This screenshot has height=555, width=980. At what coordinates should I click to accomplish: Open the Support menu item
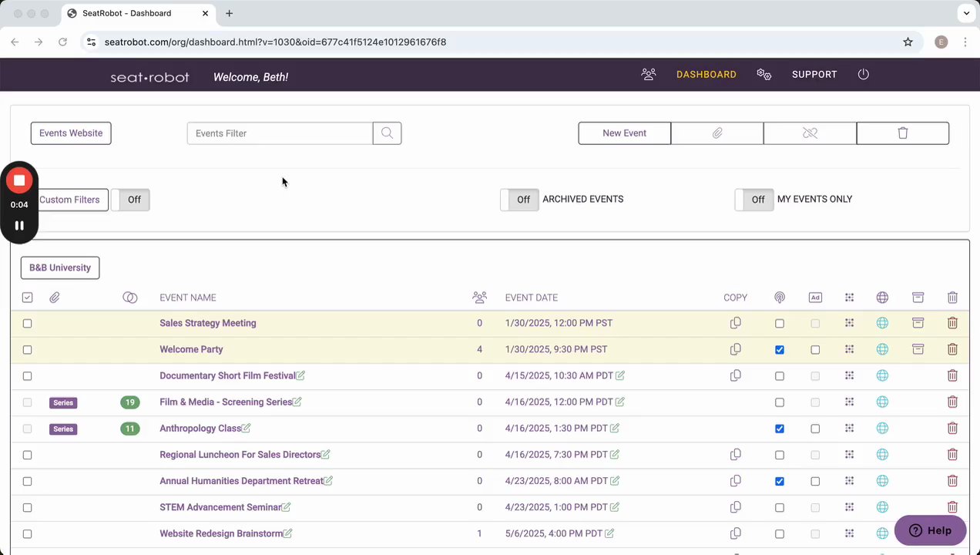(x=814, y=75)
